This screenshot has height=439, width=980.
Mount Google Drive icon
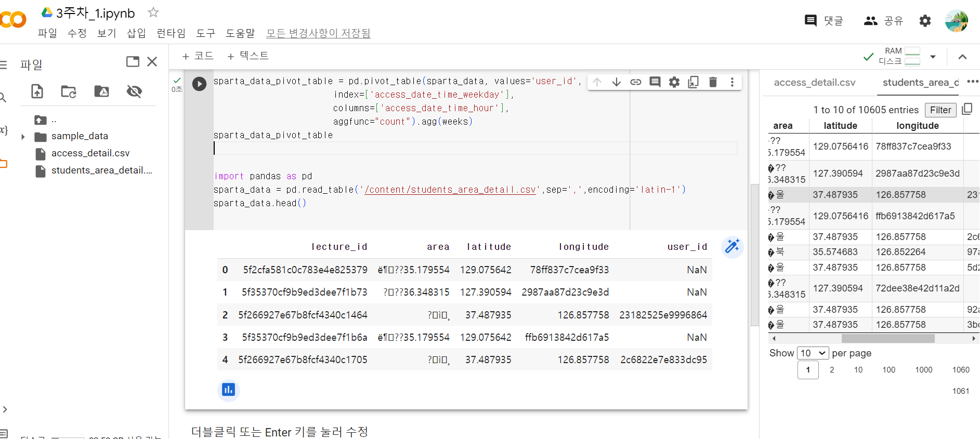[x=101, y=91]
